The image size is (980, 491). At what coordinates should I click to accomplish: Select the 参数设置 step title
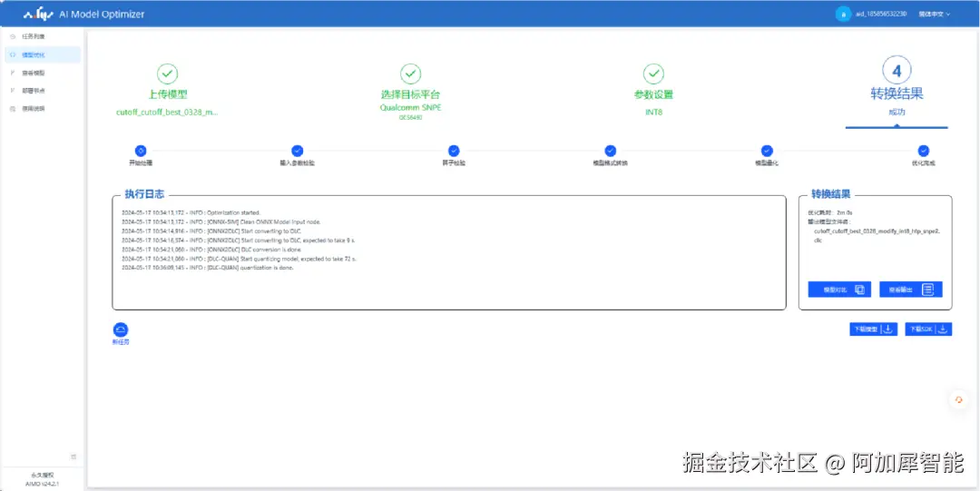pos(653,95)
